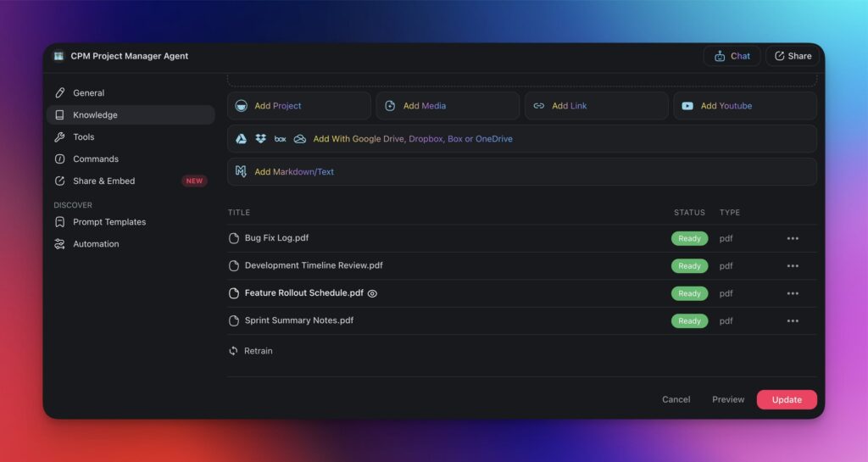Expand more options for Sprint Summary Notes.pdf
The image size is (868, 462).
point(793,321)
